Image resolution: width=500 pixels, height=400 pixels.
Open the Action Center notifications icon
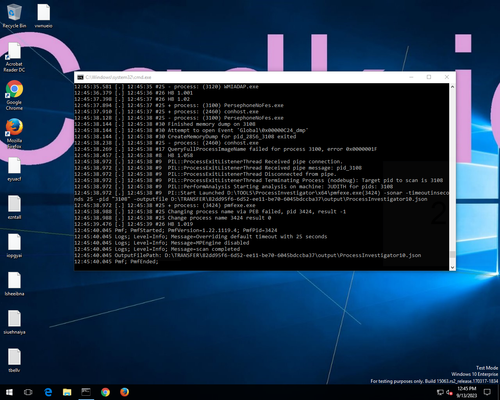(x=487, y=392)
